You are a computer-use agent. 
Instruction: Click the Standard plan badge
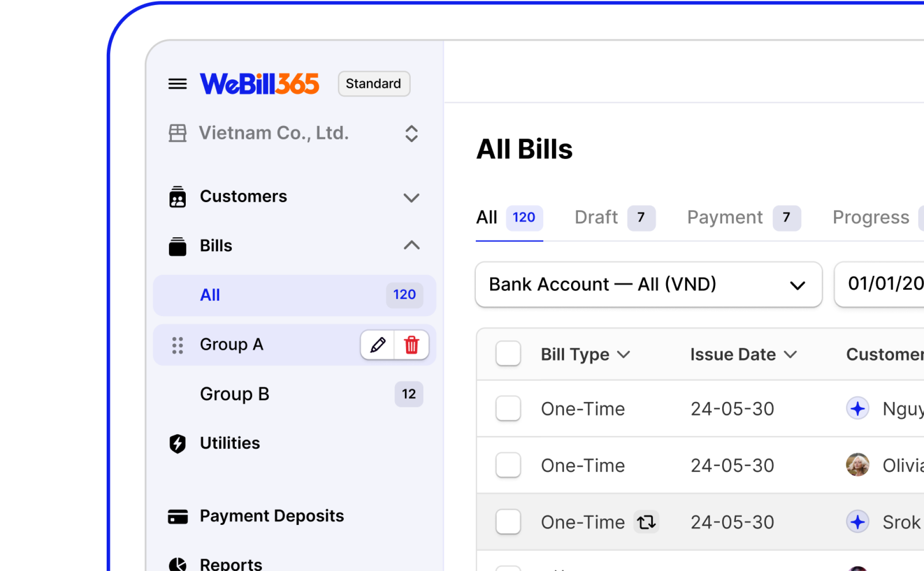(373, 84)
